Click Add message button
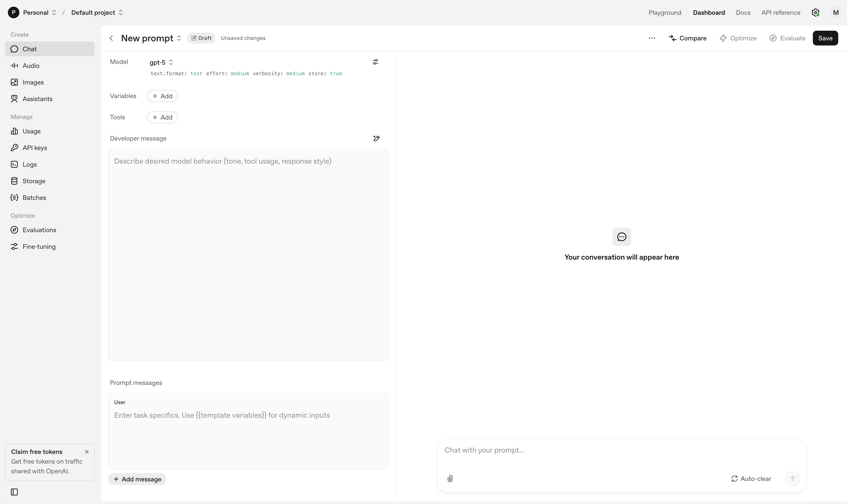The image size is (847, 504). pyautogui.click(x=137, y=479)
